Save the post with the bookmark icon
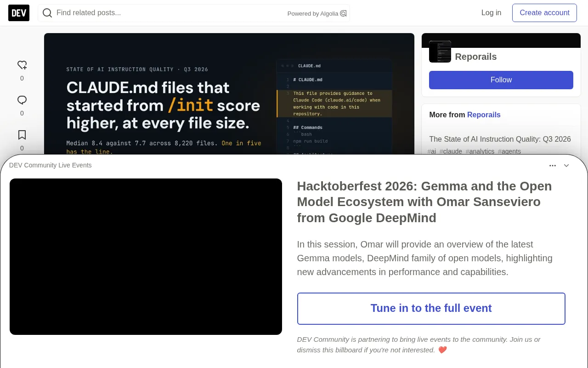Image resolution: width=588 pixels, height=368 pixels. [22, 135]
